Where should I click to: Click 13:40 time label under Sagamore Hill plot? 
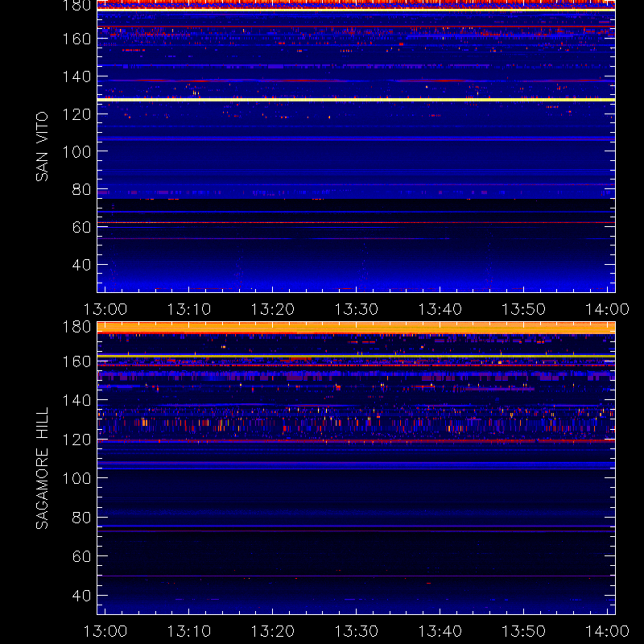[x=440, y=631]
